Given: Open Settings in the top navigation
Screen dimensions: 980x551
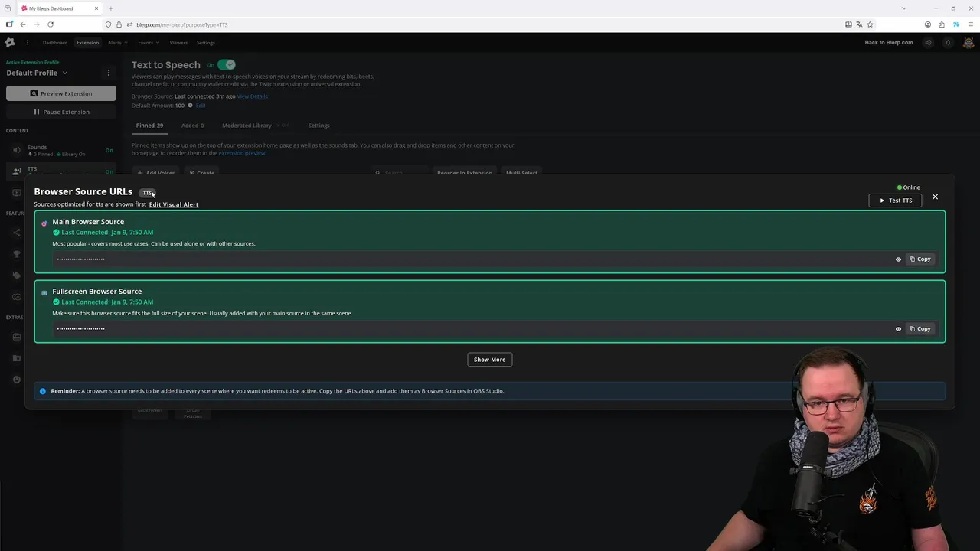Looking at the screenshot, I should 206,43.
